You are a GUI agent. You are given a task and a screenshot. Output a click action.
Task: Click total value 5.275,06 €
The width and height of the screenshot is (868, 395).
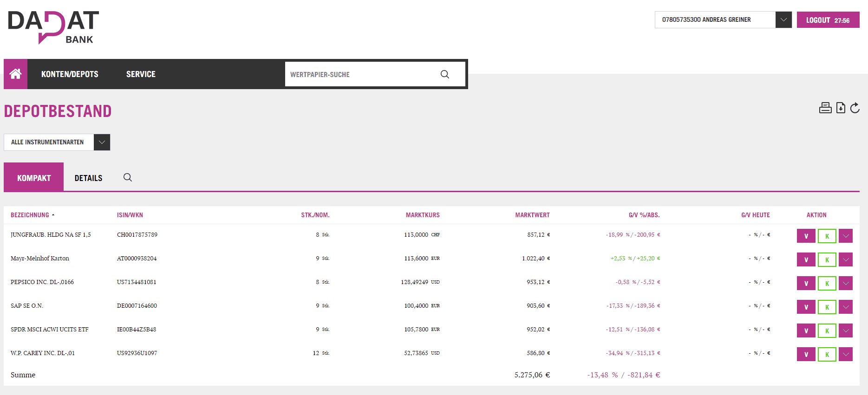532,375
